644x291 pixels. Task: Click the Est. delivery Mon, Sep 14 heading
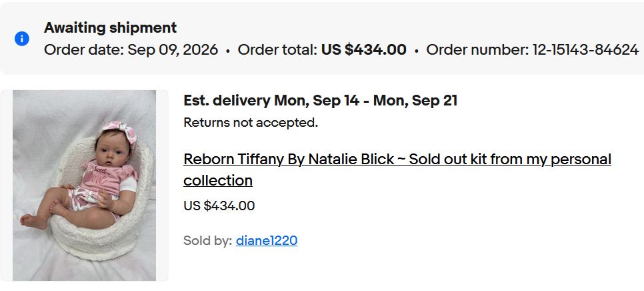click(x=321, y=100)
